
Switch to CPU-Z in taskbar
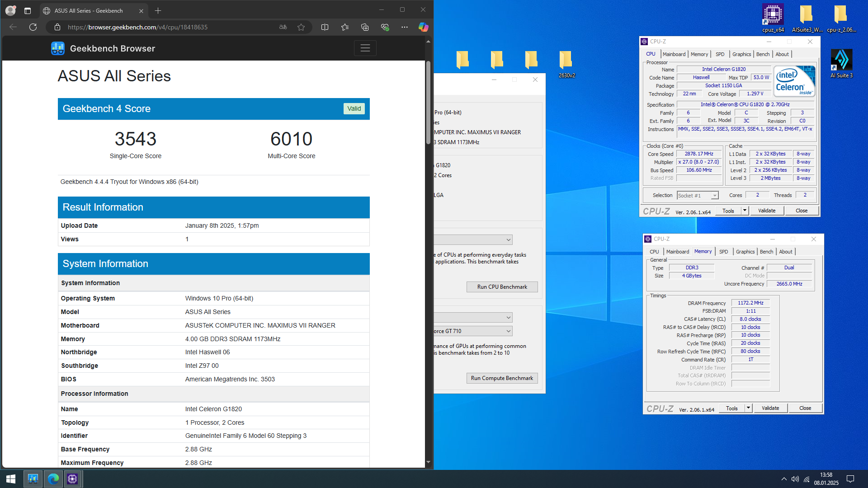coord(72,479)
